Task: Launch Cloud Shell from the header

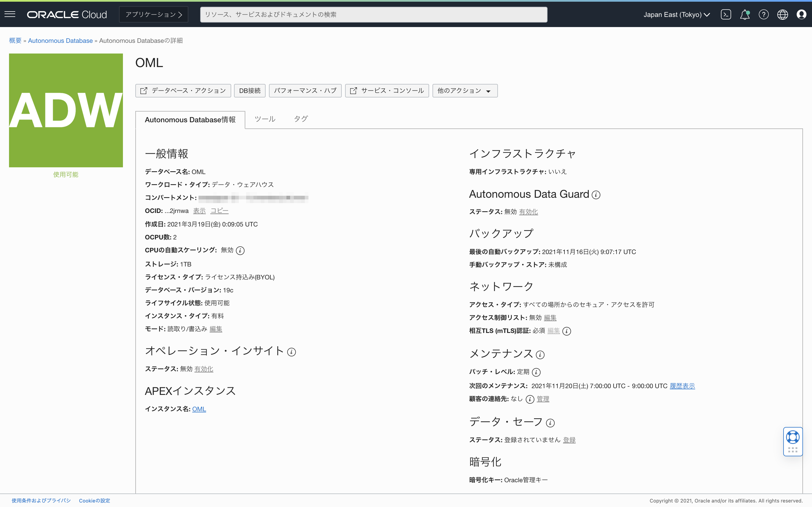Action: click(x=726, y=14)
